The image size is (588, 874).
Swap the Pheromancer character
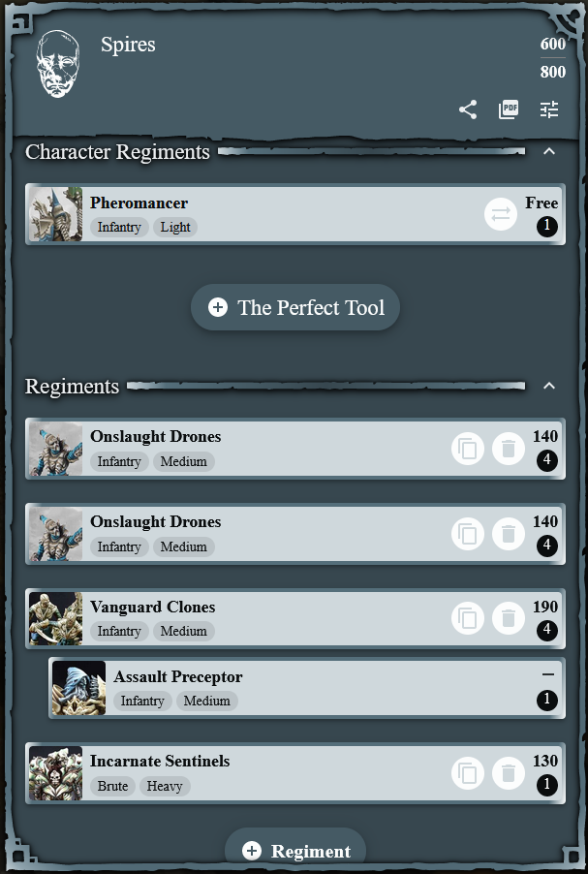tap(501, 214)
